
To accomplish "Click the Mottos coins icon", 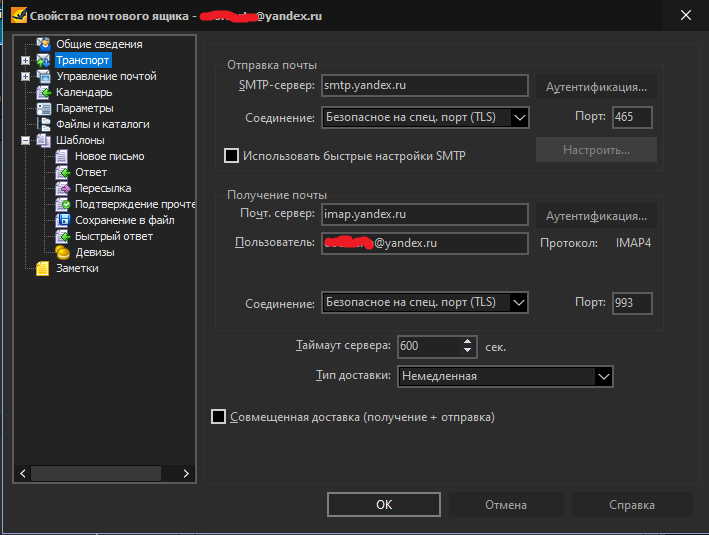I will [62, 252].
